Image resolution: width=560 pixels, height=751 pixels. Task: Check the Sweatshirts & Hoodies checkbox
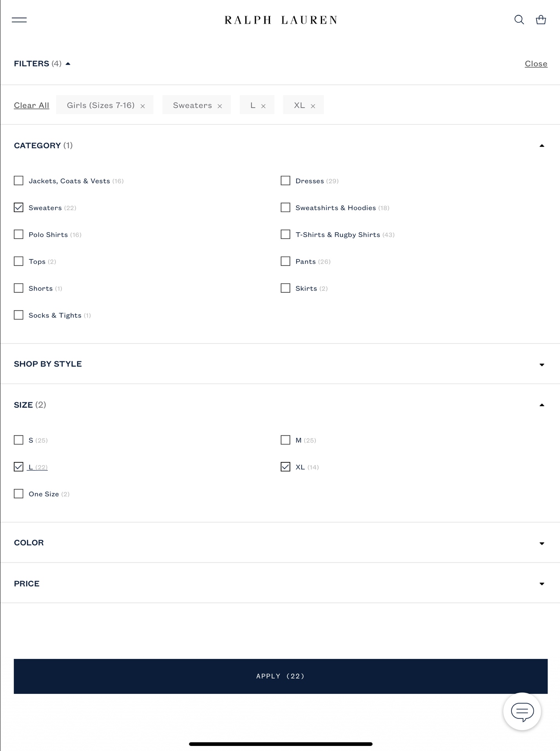[285, 207]
